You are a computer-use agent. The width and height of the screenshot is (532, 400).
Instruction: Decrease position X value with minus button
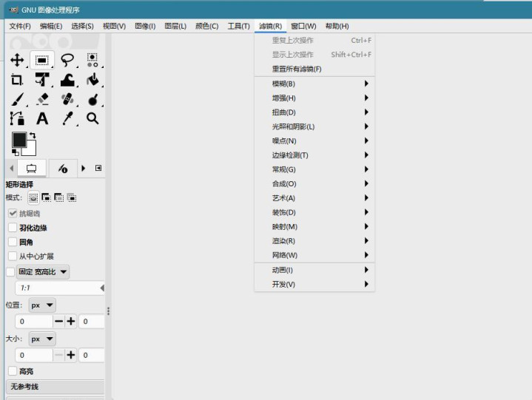click(x=58, y=321)
